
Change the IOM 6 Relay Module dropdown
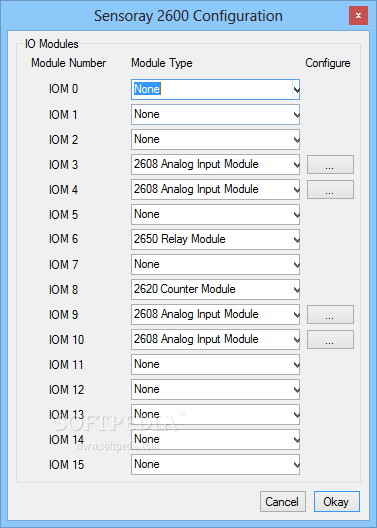tap(215, 239)
